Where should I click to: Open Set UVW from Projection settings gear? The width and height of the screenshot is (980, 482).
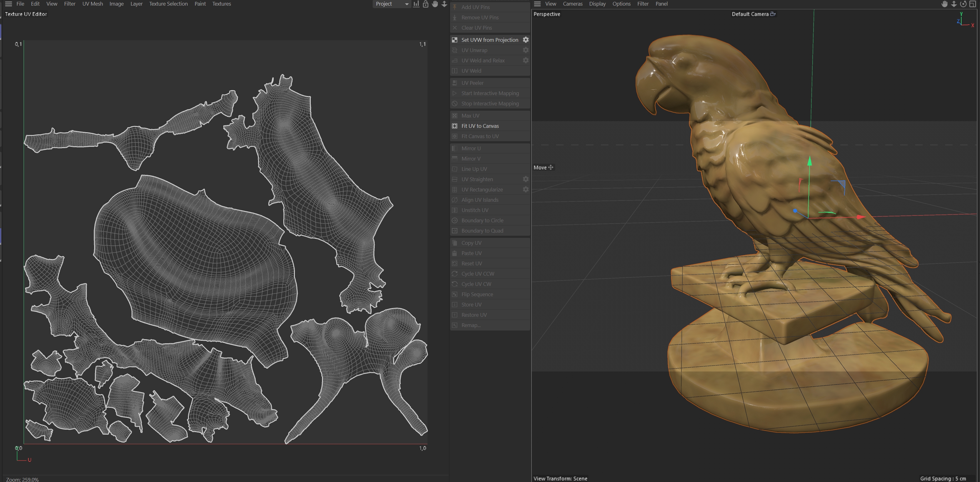click(526, 40)
